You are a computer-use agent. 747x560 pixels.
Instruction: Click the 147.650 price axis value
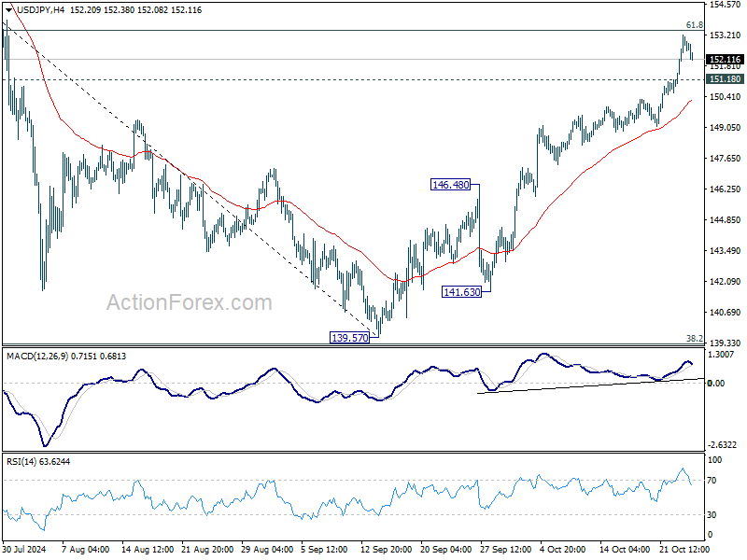(x=726, y=159)
